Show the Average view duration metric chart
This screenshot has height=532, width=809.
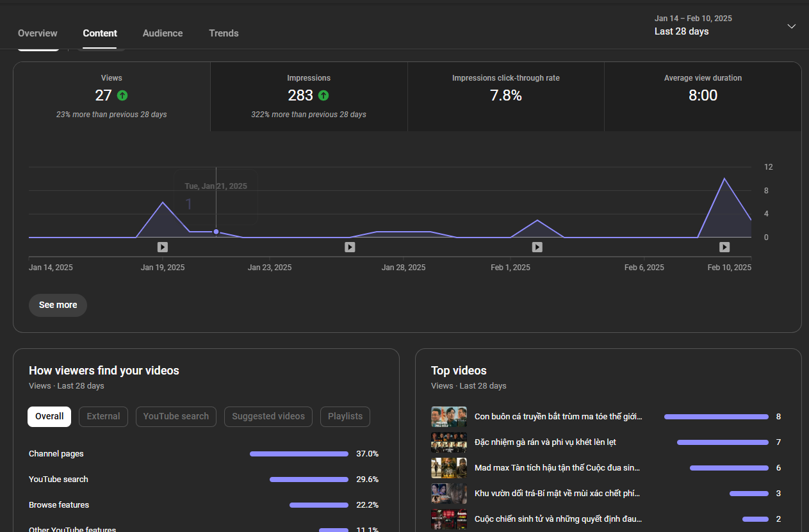(703, 97)
